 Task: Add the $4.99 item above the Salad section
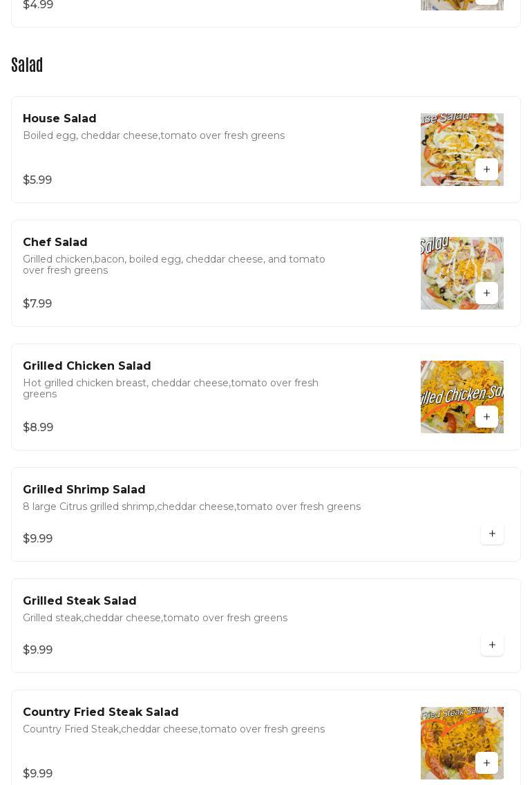coord(486,2)
